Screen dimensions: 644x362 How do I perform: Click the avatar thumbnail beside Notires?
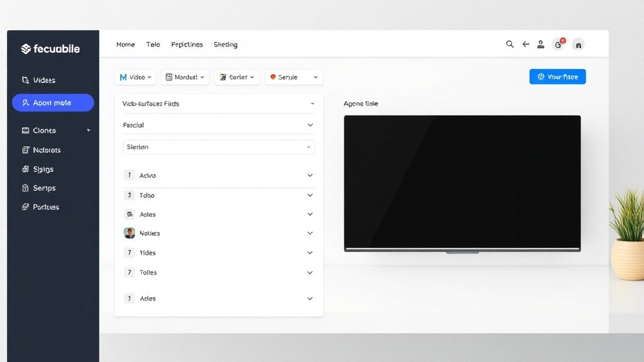(130, 233)
